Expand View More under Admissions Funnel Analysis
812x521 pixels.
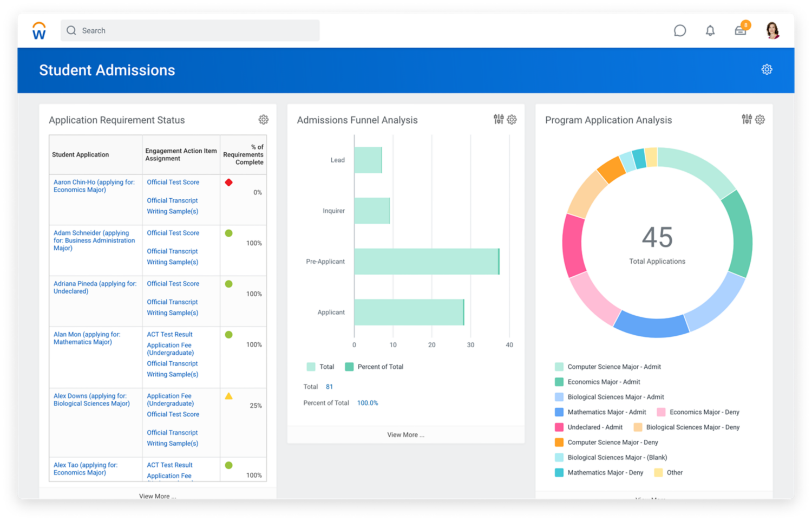[405, 435]
